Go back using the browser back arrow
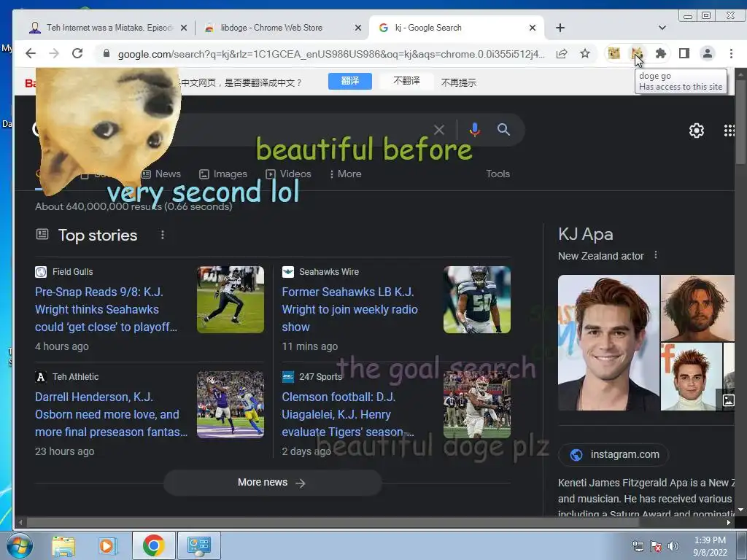Image resolution: width=747 pixels, height=560 pixels. point(31,53)
